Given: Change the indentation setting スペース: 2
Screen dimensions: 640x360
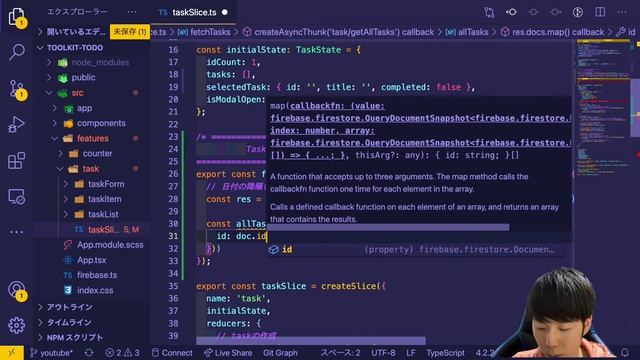Looking at the screenshot, I should point(340,353).
